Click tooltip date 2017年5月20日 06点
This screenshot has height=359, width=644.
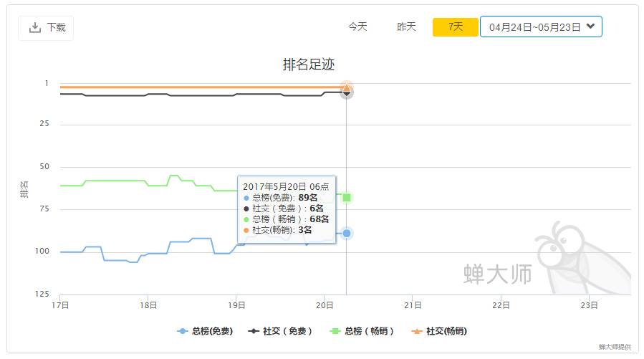pyautogui.click(x=286, y=187)
